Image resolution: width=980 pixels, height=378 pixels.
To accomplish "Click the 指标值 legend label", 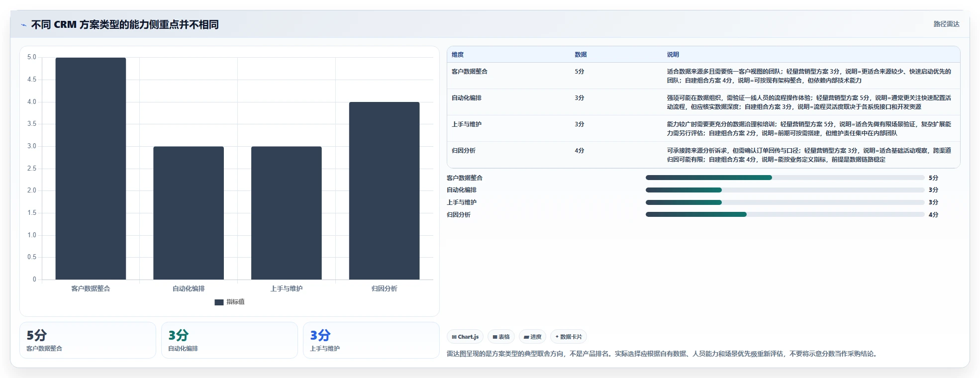I will coord(235,302).
